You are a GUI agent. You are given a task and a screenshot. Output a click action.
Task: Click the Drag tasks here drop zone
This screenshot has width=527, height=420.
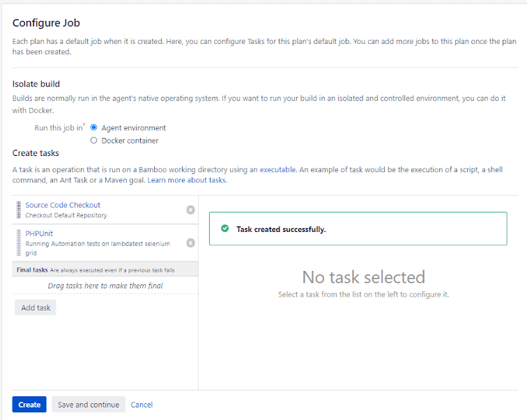point(105,286)
